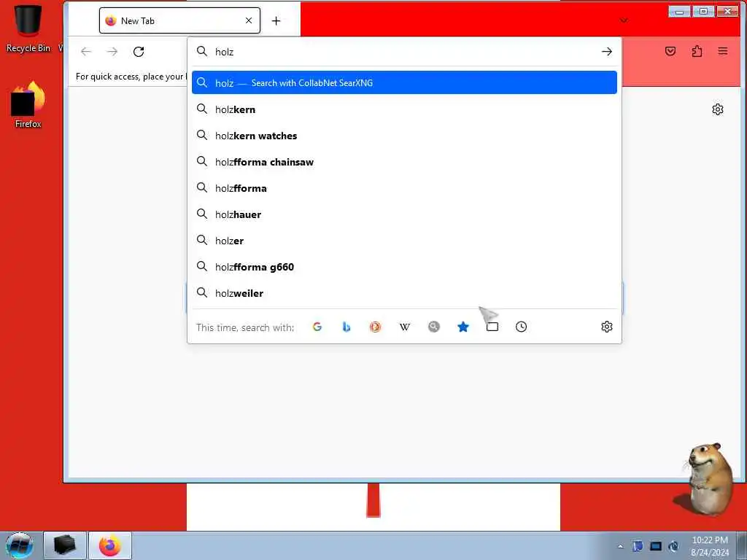This screenshot has height=560, width=747.
Task: Click the black box taskbar icon
Action: coord(65,545)
